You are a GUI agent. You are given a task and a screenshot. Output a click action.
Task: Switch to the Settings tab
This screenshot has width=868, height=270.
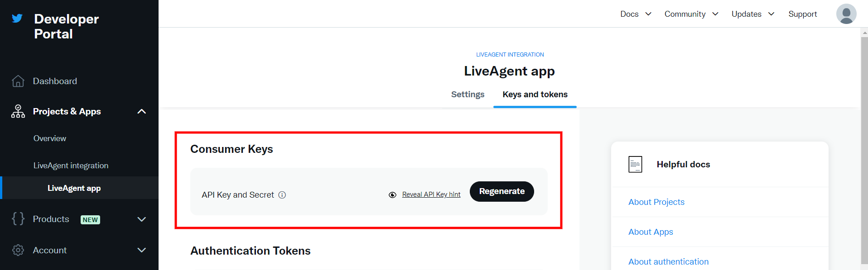[x=468, y=95]
